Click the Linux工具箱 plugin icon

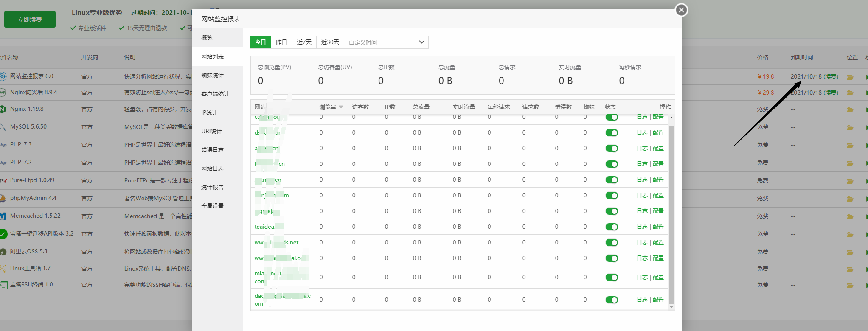3,269
